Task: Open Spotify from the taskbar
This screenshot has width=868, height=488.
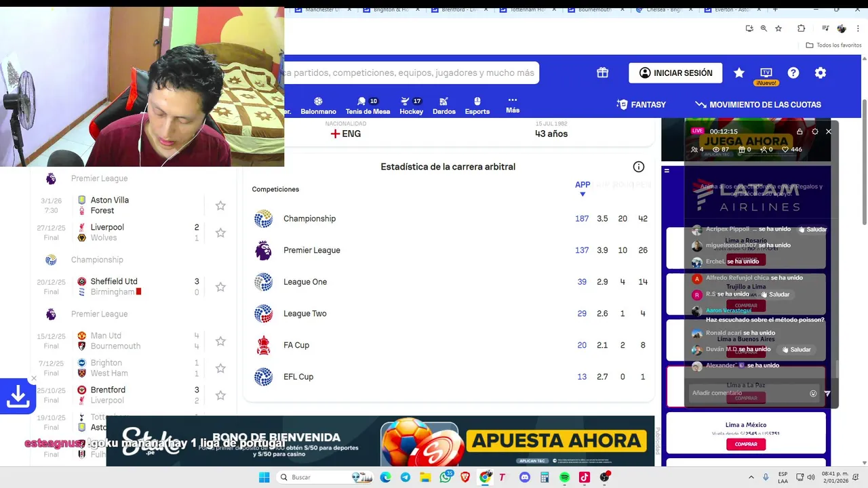Action: pos(564,477)
